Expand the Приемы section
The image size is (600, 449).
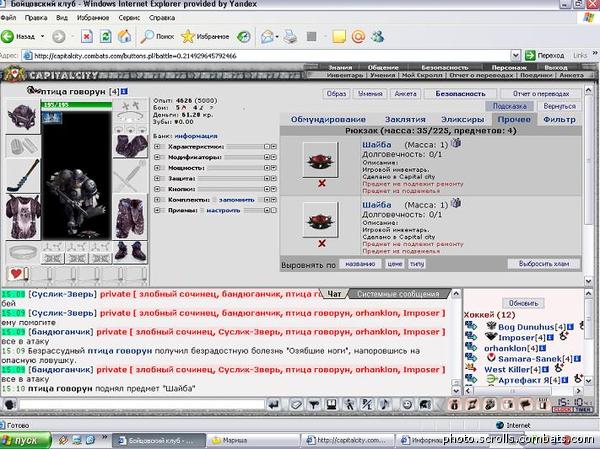click(x=157, y=210)
